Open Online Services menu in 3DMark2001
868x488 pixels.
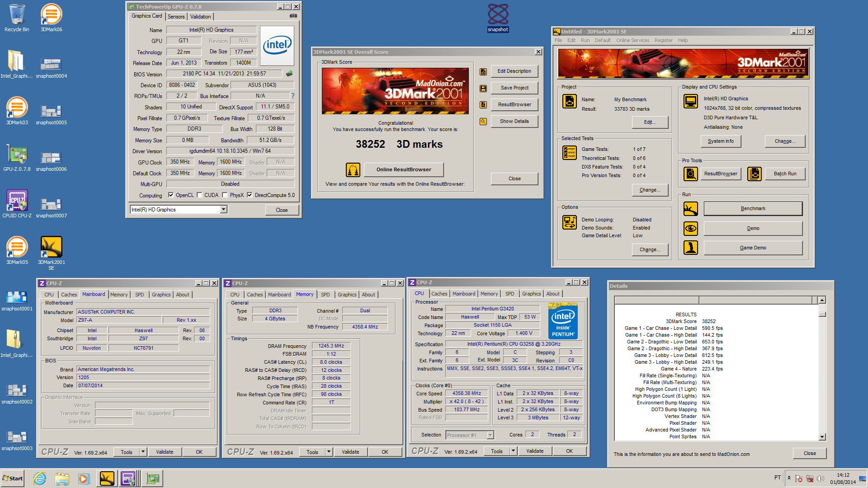click(x=632, y=40)
